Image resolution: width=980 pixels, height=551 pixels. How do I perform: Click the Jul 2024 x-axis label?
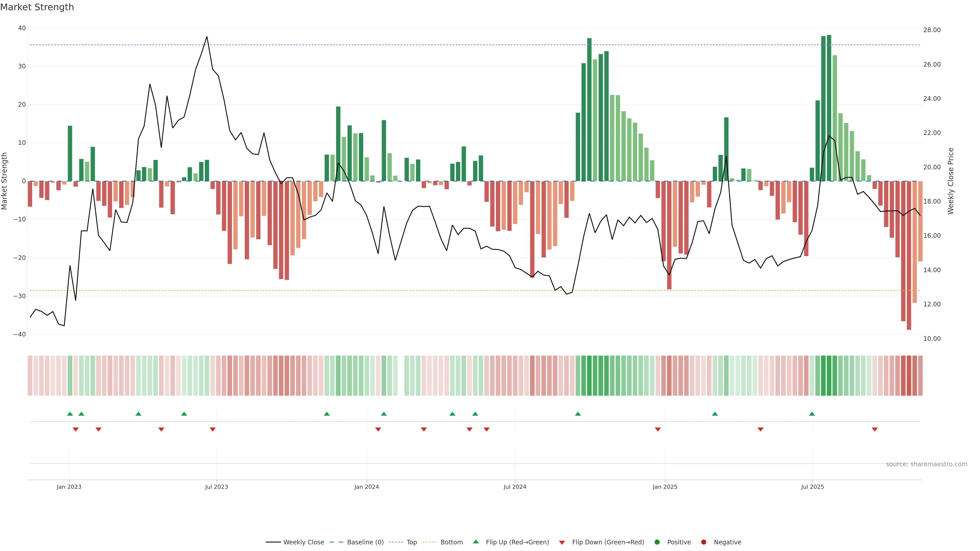[x=515, y=487]
